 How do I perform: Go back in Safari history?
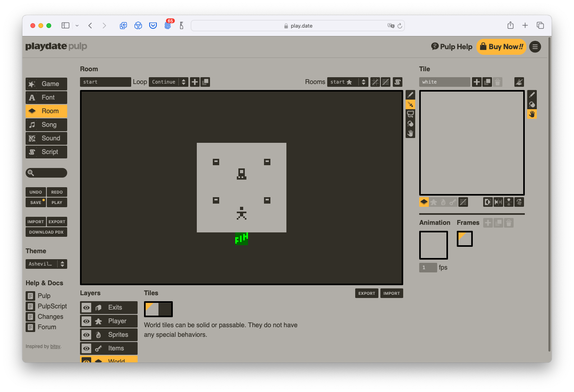pyautogui.click(x=90, y=26)
